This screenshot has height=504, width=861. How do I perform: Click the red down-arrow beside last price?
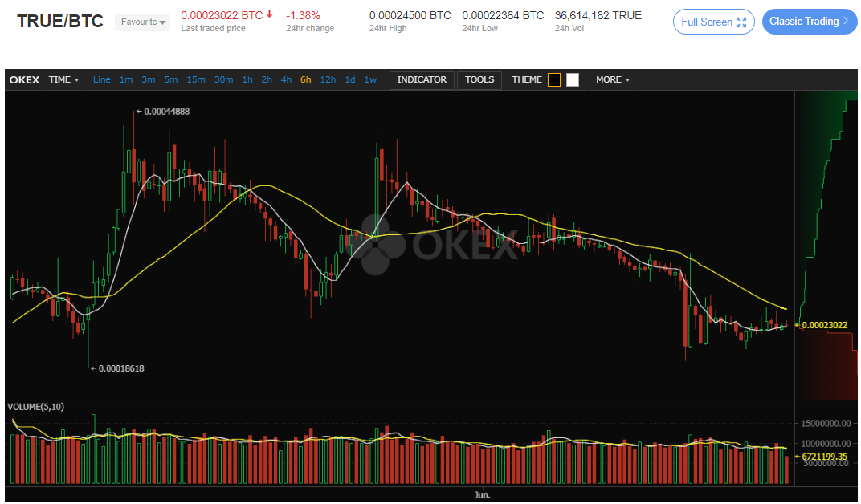[270, 14]
